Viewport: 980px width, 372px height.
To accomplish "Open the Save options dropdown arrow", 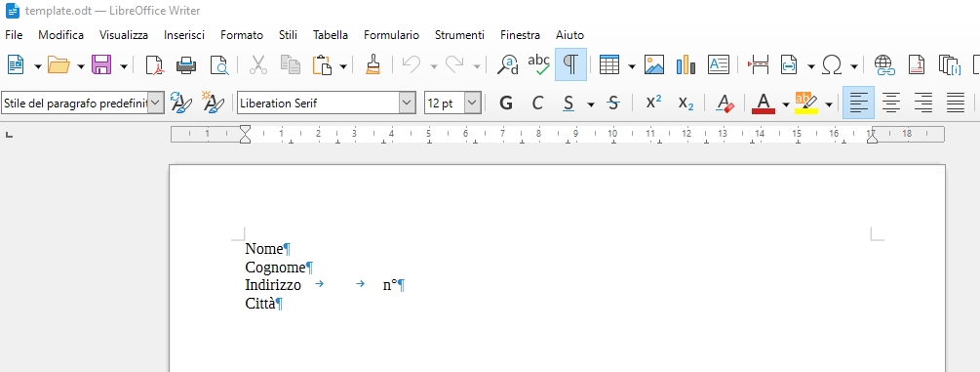I will tap(124, 65).
